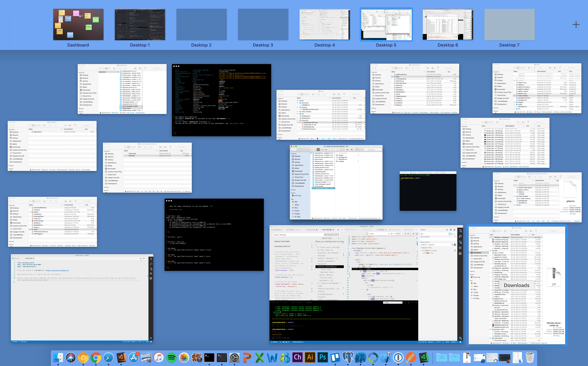Open Spotify from the Dock

[x=171, y=358]
